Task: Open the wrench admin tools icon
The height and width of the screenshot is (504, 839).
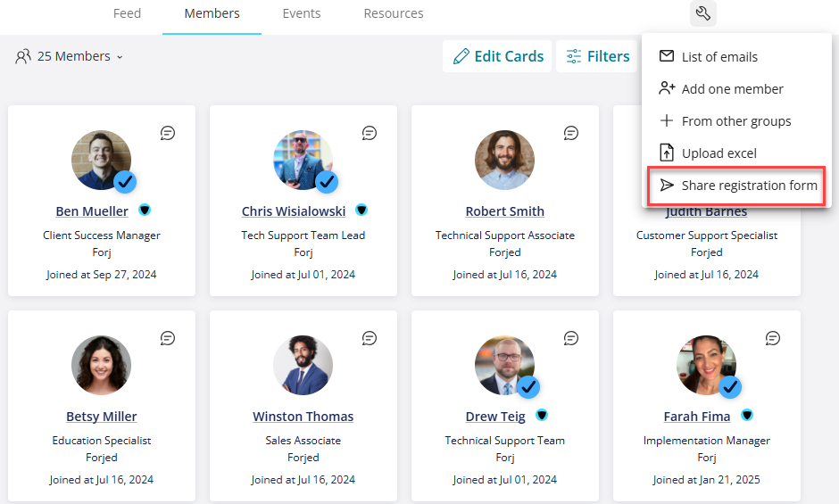Action: (x=702, y=12)
